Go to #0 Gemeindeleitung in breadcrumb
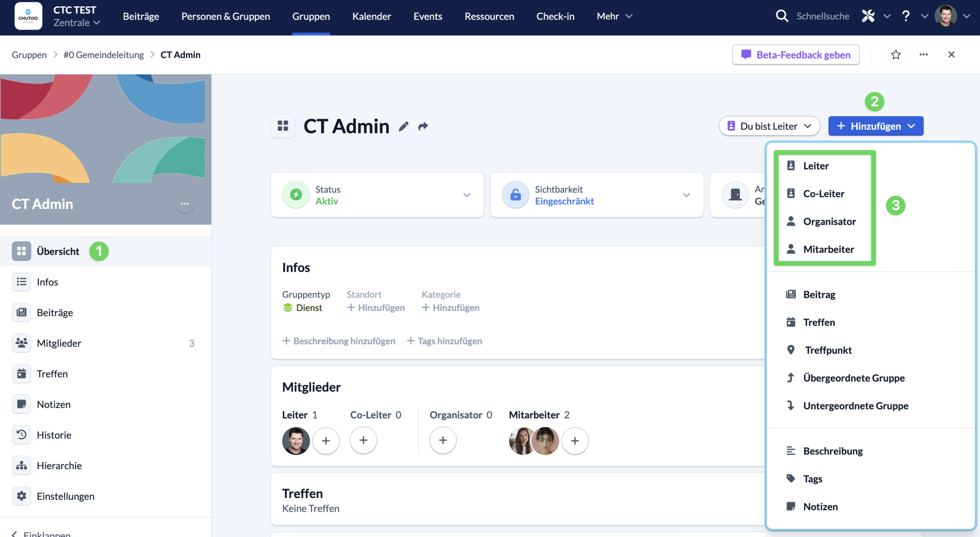 (x=103, y=55)
